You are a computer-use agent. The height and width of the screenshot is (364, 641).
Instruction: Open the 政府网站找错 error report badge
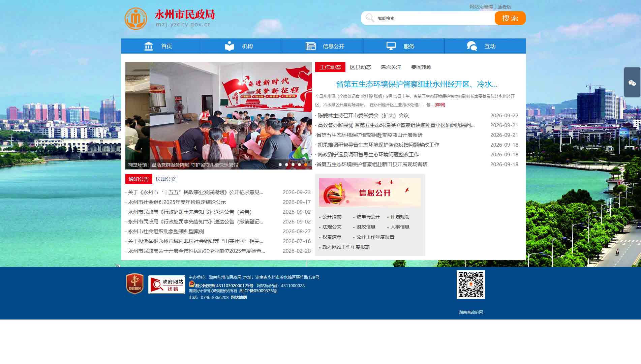click(167, 284)
